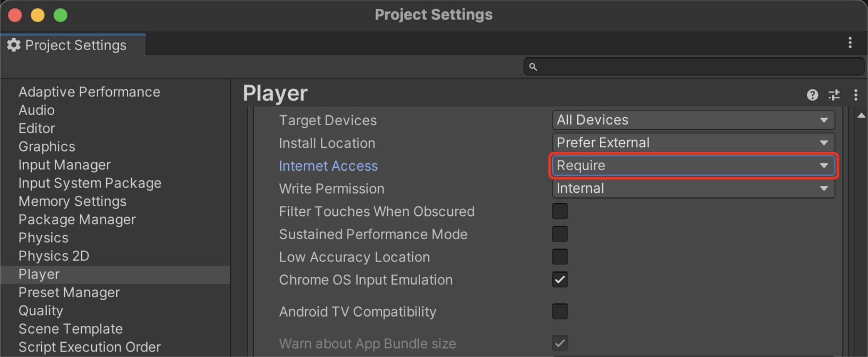This screenshot has height=357, width=868.
Task: Select Quality in the settings sidebar
Action: (41, 311)
